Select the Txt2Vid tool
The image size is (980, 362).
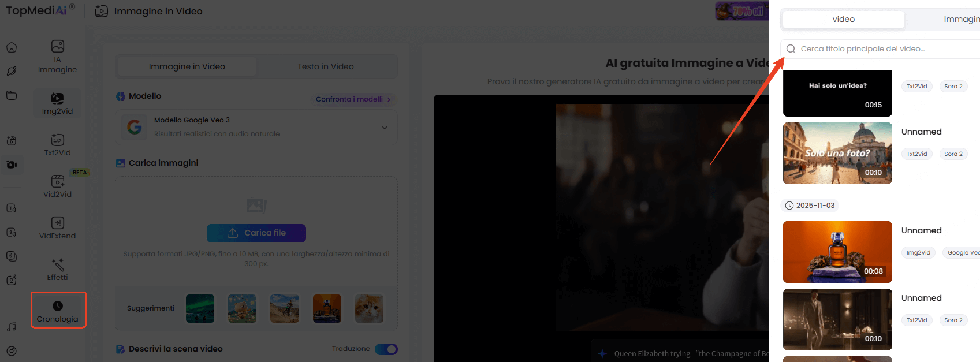[x=57, y=145]
